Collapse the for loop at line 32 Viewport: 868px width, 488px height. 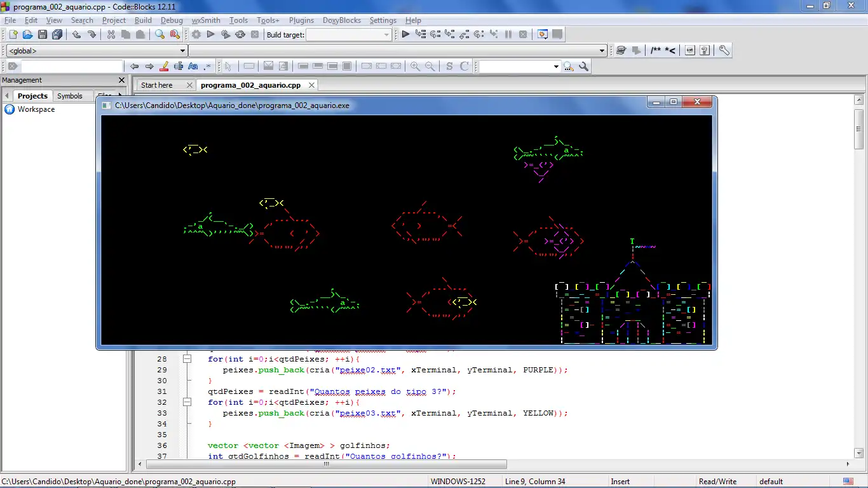click(187, 402)
